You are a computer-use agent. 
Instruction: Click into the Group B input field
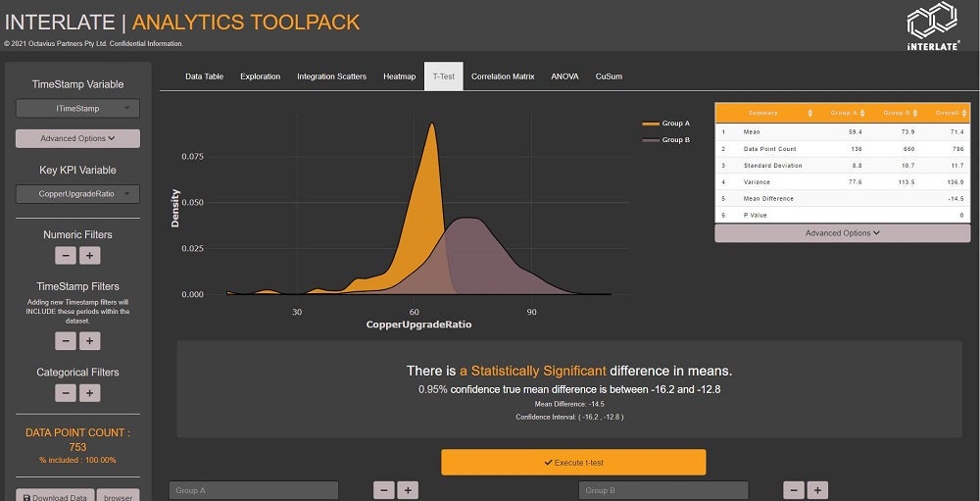pyautogui.click(x=663, y=490)
